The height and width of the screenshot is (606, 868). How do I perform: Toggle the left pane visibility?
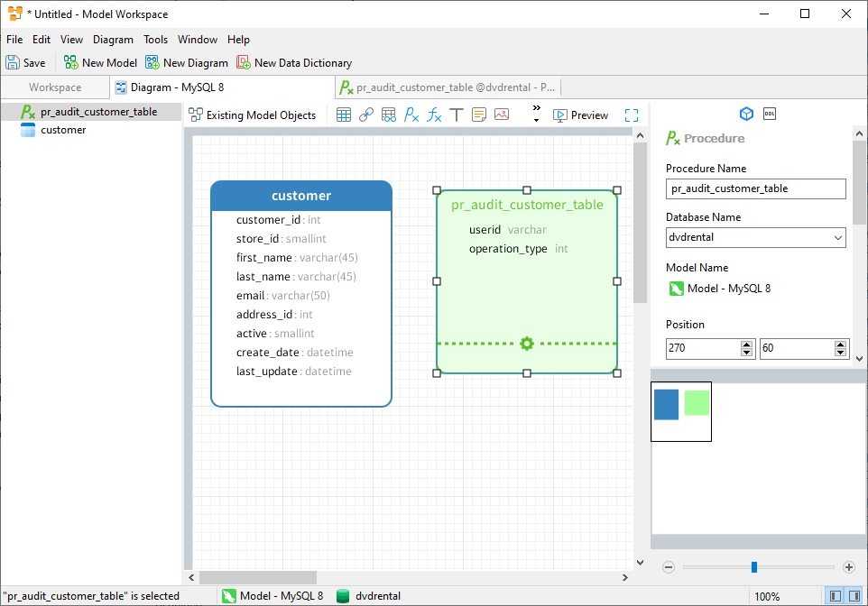[836, 596]
